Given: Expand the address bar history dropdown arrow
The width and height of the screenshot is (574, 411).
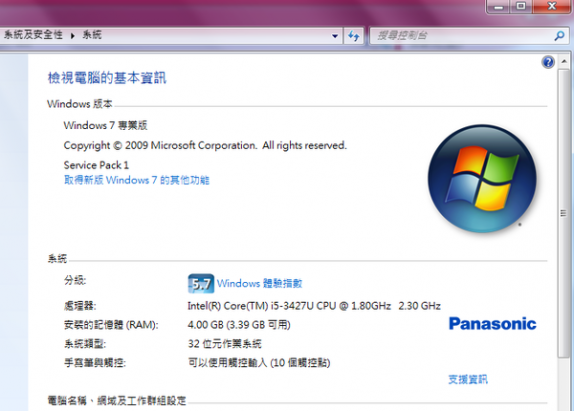Looking at the screenshot, I should [x=335, y=36].
